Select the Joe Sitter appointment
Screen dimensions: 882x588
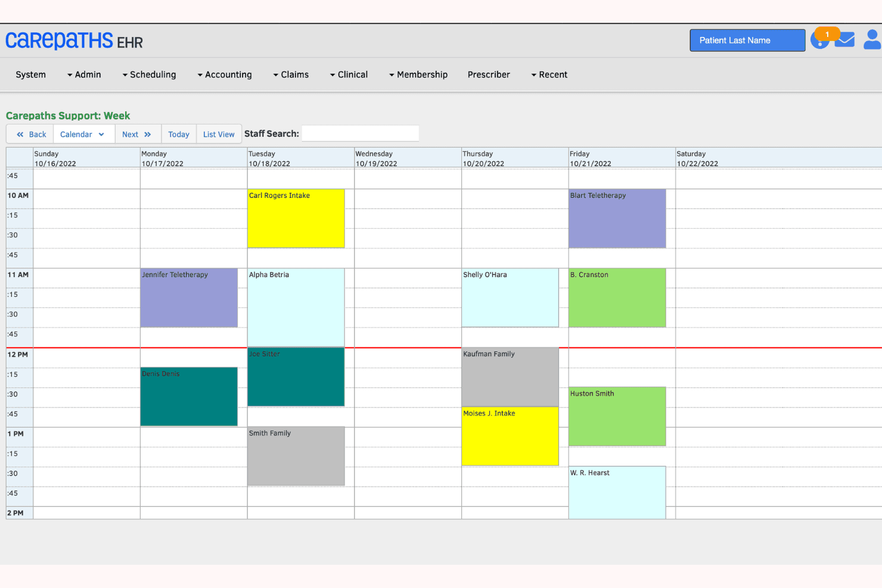pos(296,377)
